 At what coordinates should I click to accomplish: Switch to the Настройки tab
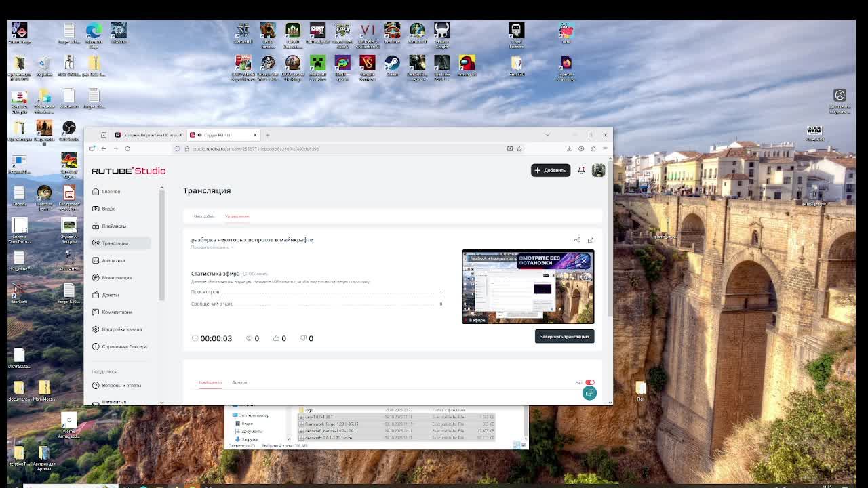coord(204,216)
